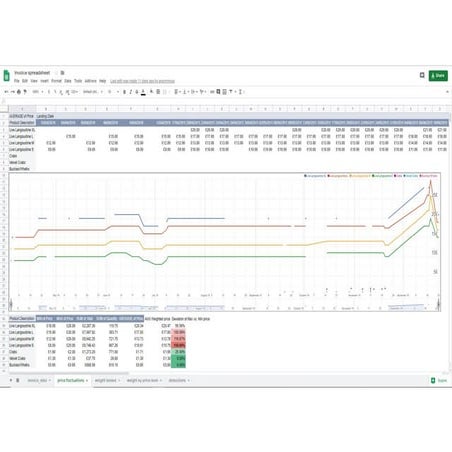This screenshot has width=452, height=452.
Task: Open the text wrapping dropdown
Action: (194, 92)
